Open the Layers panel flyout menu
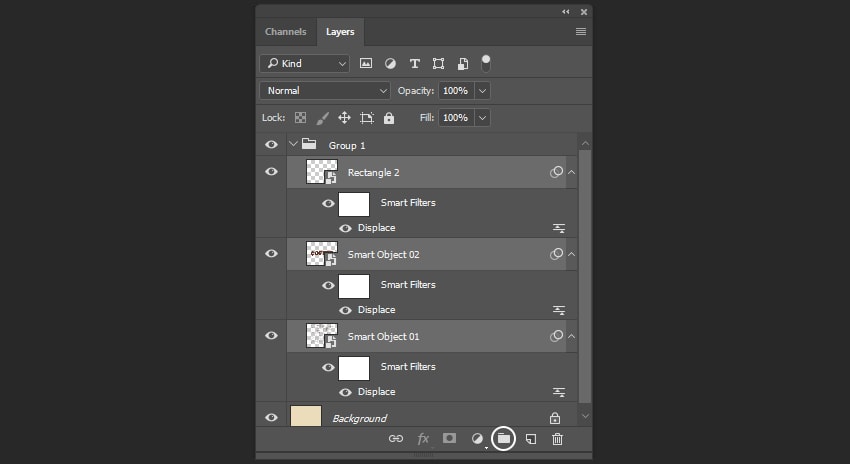 581,31
